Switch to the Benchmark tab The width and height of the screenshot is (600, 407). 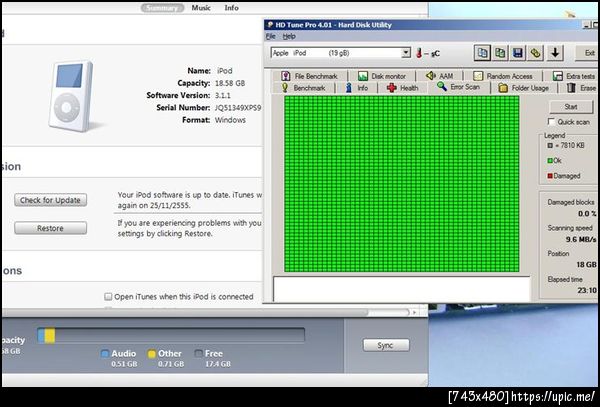point(303,88)
